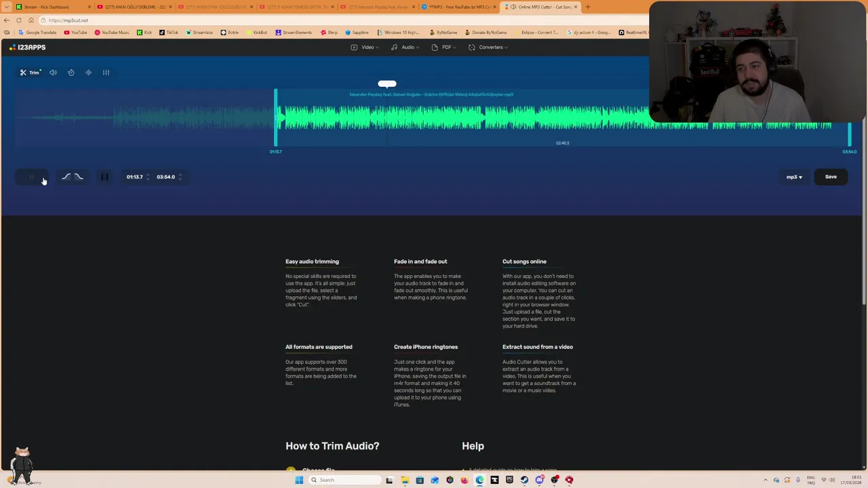Open the Sapphire bookmark
Screen dimensions: 868x488
coord(357,33)
